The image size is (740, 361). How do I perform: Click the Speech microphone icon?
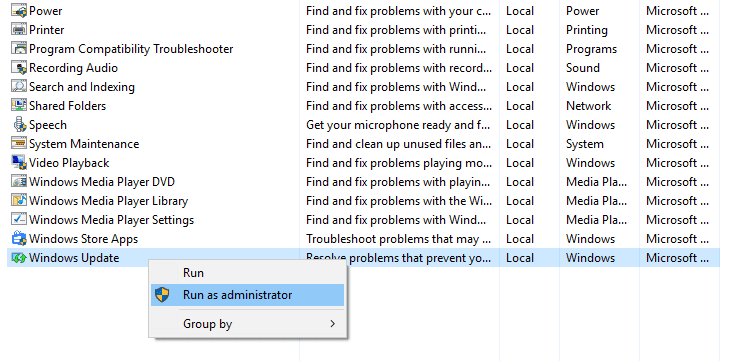point(19,125)
